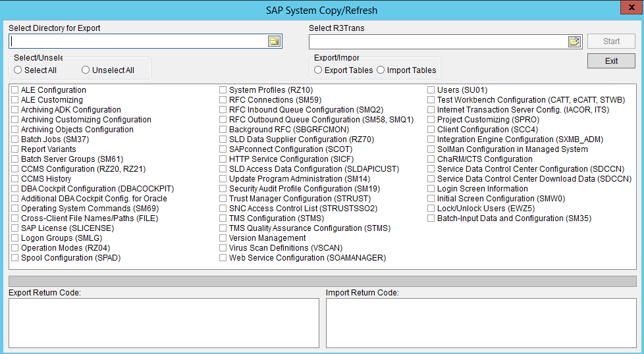Tick Trust Manager Configuration (STRUST)
This screenshot has width=644, height=354.
point(223,199)
